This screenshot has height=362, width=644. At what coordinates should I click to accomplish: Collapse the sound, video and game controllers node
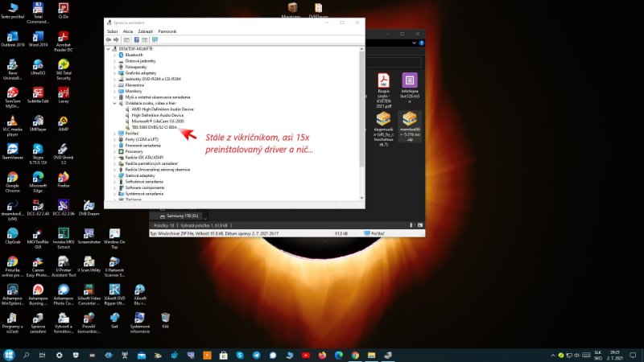(114, 103)
